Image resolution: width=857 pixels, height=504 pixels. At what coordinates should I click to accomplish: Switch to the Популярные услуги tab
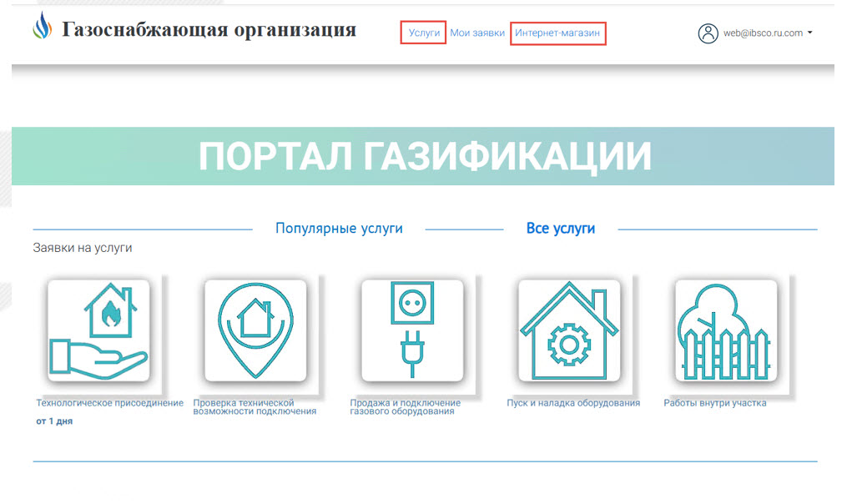click(339, 229)
